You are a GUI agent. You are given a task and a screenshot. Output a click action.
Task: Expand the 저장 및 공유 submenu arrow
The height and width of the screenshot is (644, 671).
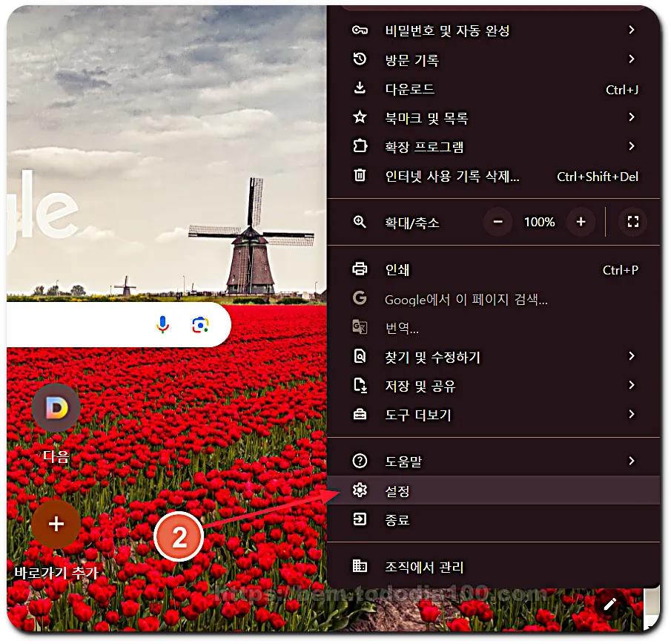(x=632, y=385)
